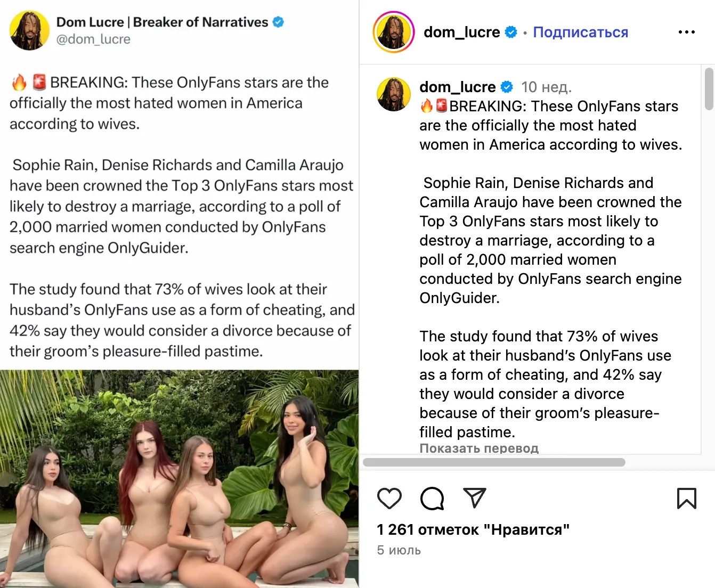Save the post with the bookmark icon
715x588 pixels.
[686, 499]
